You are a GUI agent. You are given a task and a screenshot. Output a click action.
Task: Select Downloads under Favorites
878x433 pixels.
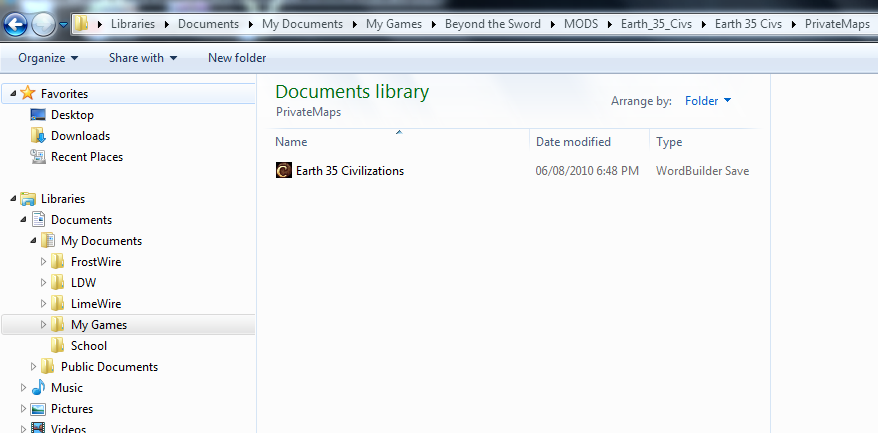(x=80, y=136)
